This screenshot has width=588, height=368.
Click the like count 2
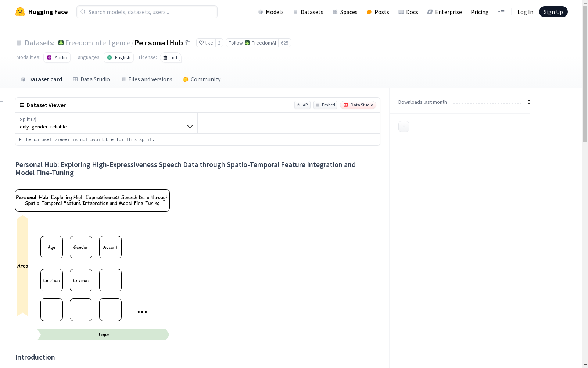pos(219,43)
